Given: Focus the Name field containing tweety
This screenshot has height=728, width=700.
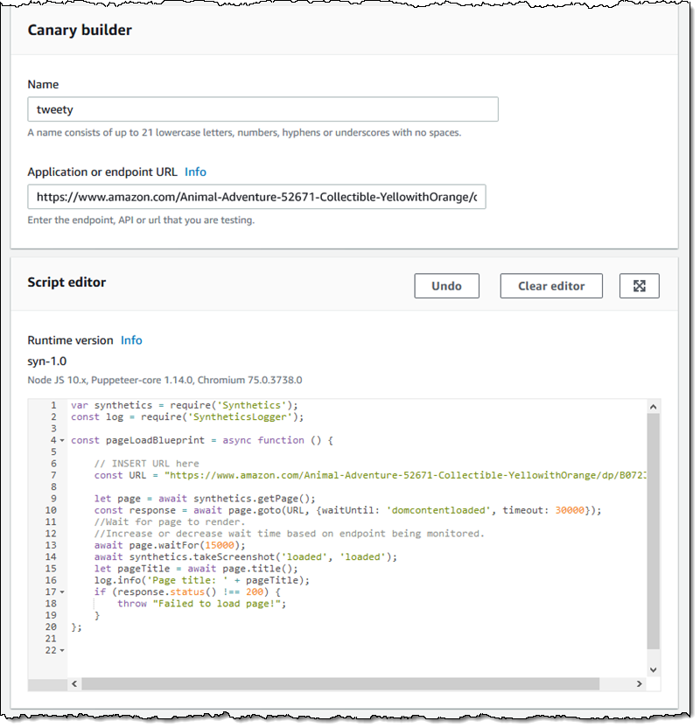Looking at the screenshot, I should pos(262,109).
